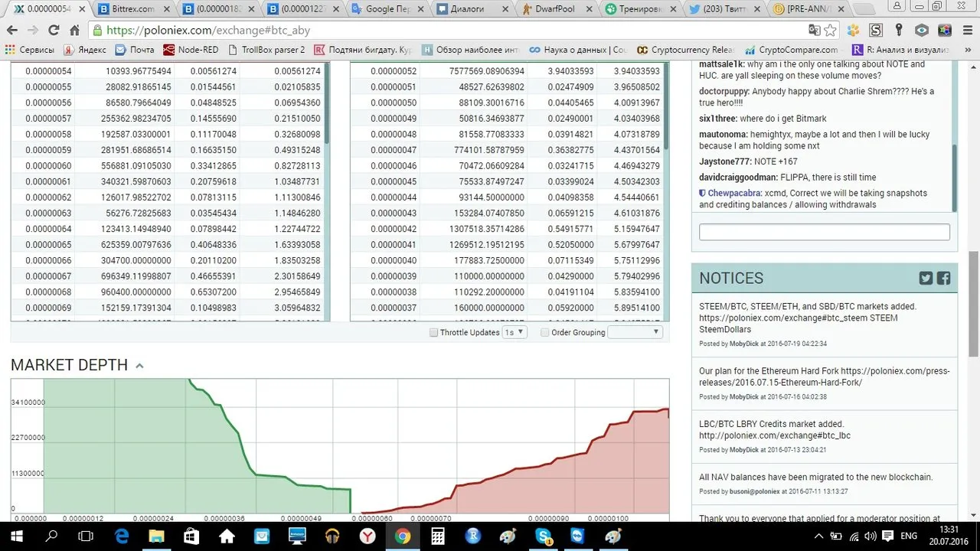Open the TrollBox parser 2 bookmark
The width and height of the screenshot is (980, 551).
(x=266, y=50)
